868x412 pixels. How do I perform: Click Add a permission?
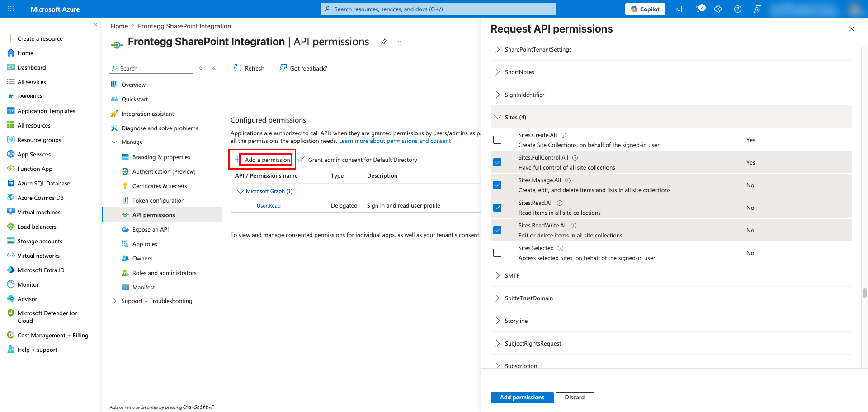263,160
